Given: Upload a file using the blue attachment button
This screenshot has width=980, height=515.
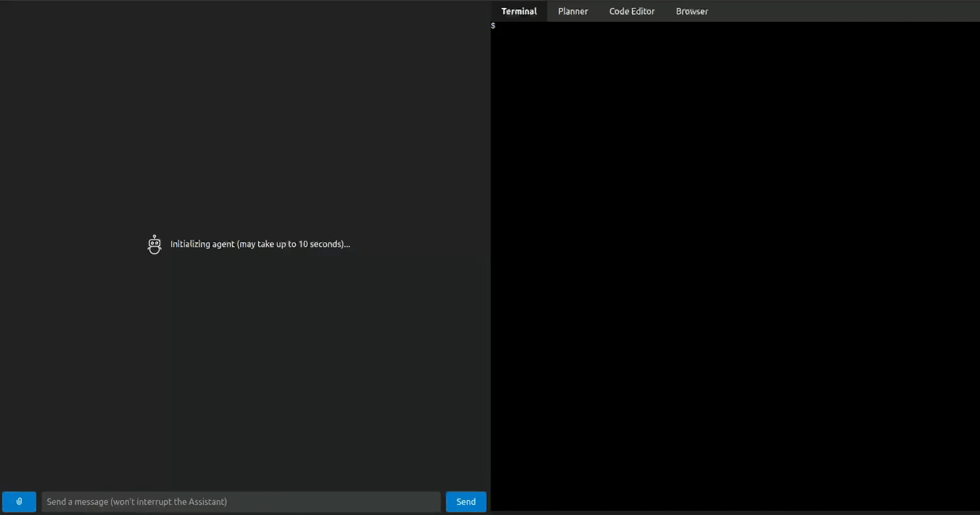Looking at the screenshot, I should click(19, 502).
